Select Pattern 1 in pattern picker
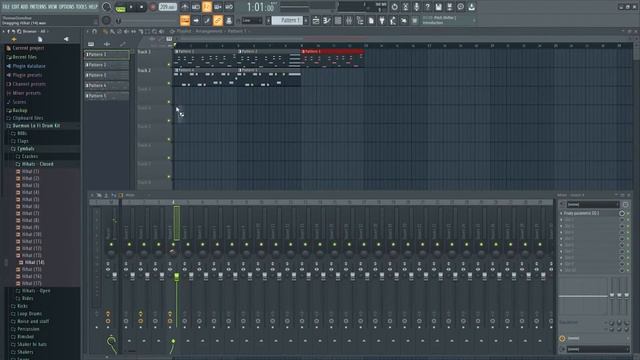This screenshot has height=360, width=640. [x=107, y=54]
